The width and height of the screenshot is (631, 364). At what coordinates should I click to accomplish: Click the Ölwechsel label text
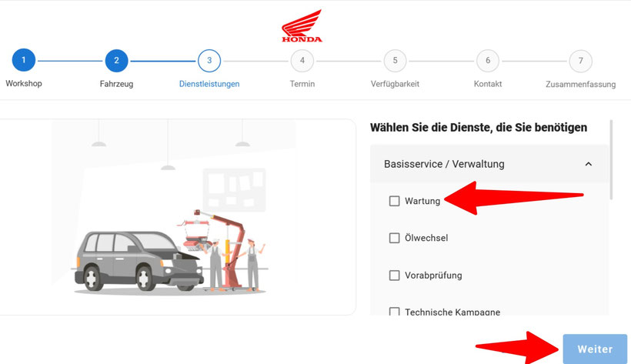[426, 238]
